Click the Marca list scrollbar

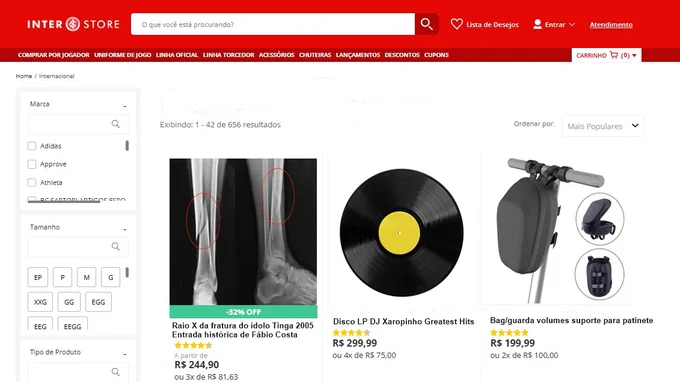(x=127, y=146)
